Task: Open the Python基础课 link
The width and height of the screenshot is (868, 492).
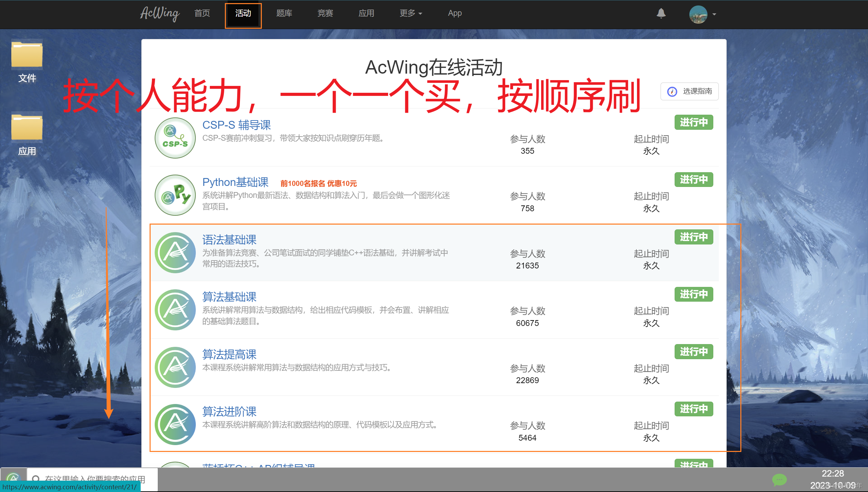Action: (x=235, y=182)
